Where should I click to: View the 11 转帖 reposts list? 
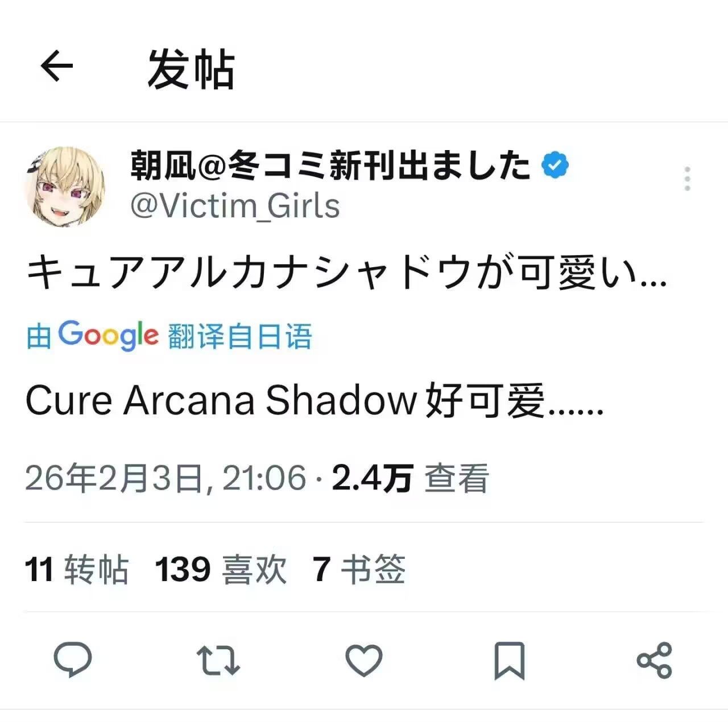[x=77, y=569]
